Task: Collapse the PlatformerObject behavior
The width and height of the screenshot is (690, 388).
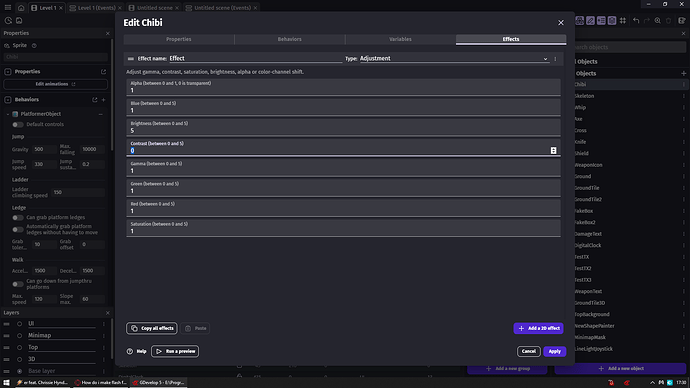Action: coord(7,114)
